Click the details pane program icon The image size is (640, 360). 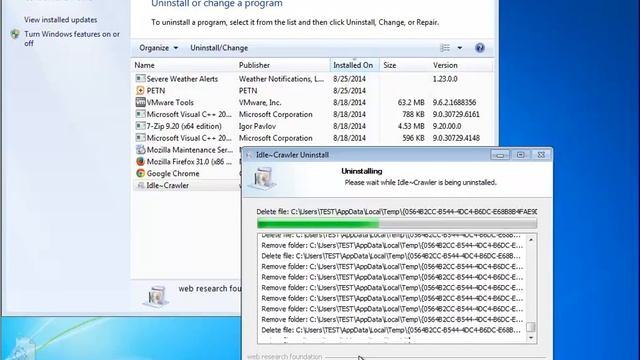[x=156, y=296]
